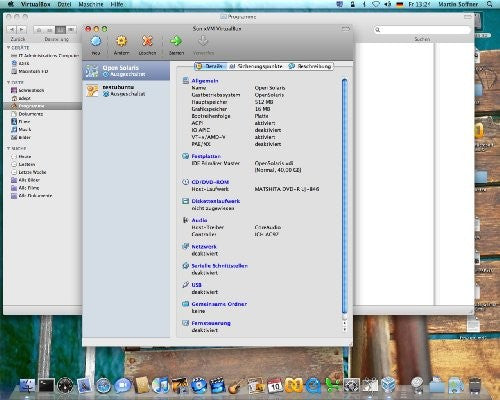Click the Gemeinsame Ordner folder icon
The height and width of the screenshot is (400, 500).
[185, 304]
